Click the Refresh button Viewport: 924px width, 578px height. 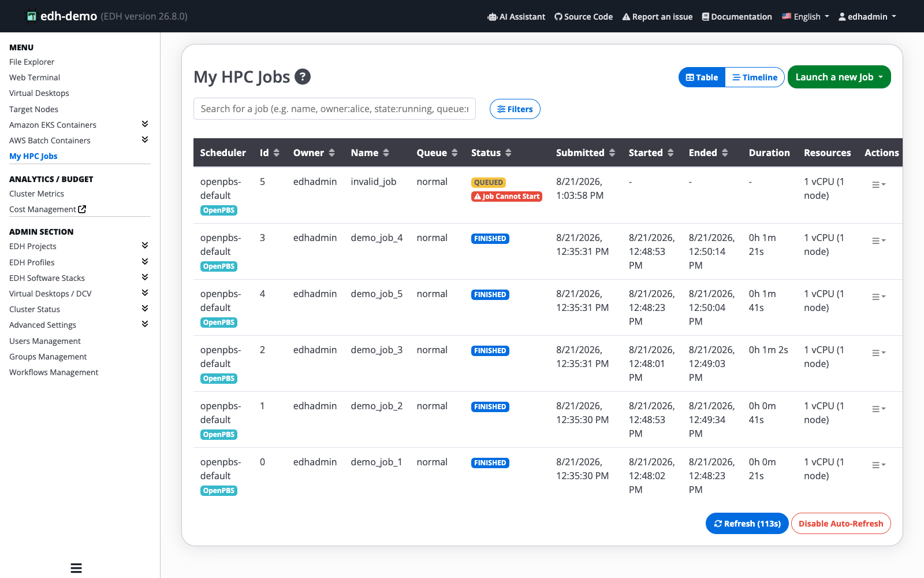point(747,524)
